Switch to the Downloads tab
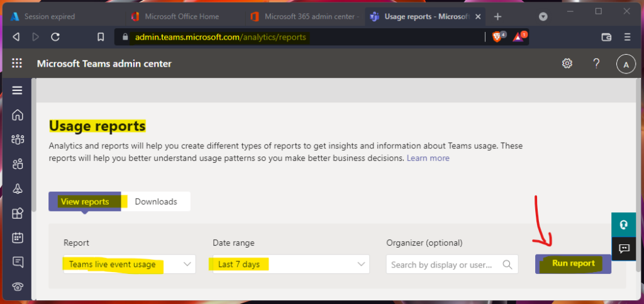 tap(156, 202)
